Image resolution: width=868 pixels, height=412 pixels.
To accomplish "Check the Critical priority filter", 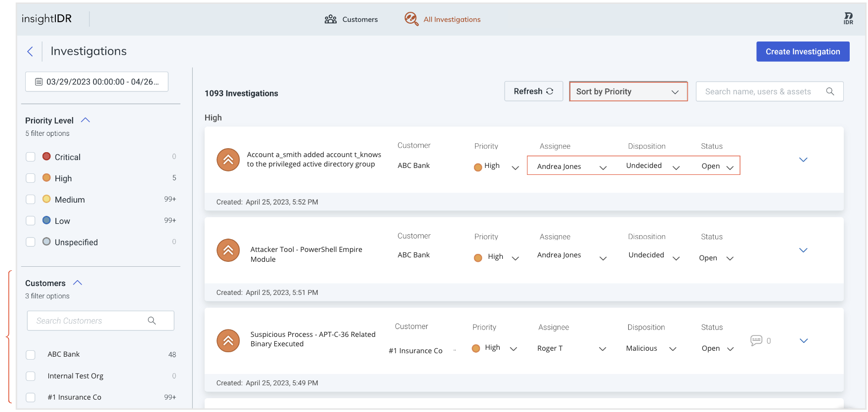I will (x=31, y=157).
